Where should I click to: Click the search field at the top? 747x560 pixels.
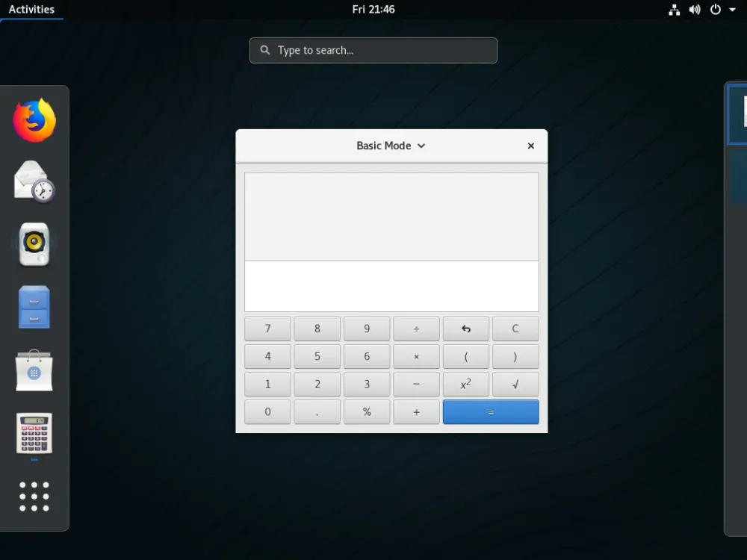coord(373,50)
